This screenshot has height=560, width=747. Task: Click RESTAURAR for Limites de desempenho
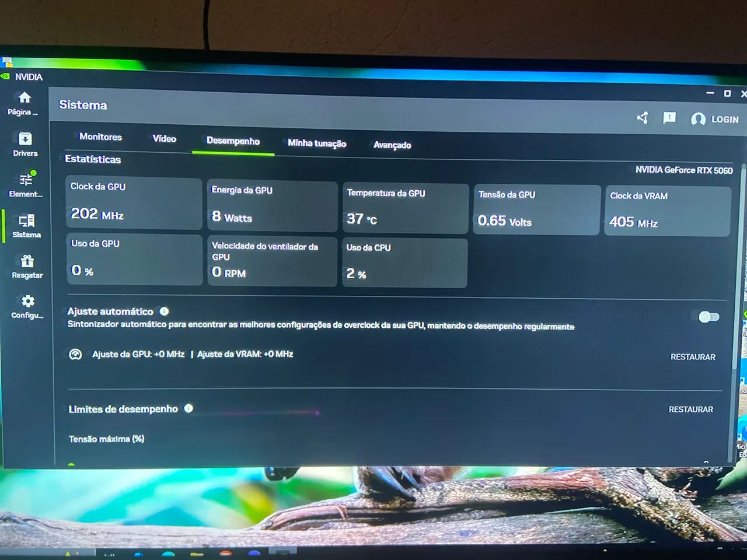point(691,409)
